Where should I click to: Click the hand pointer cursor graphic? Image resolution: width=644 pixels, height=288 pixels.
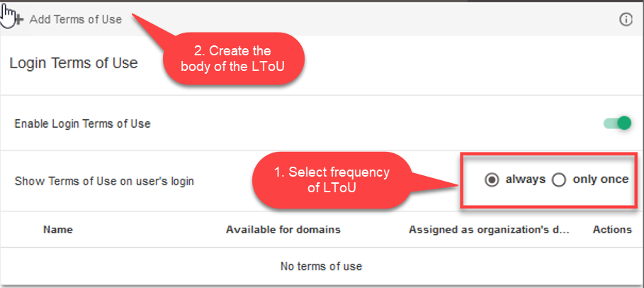point(7,16)
